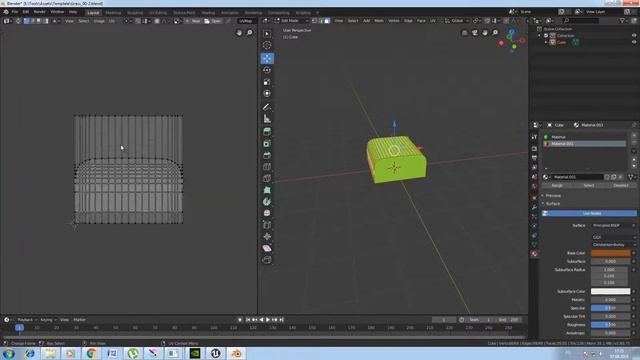The image size is (640, 360).
Task: Click UV editor pan hand icon
Action: tap(239, 33)
